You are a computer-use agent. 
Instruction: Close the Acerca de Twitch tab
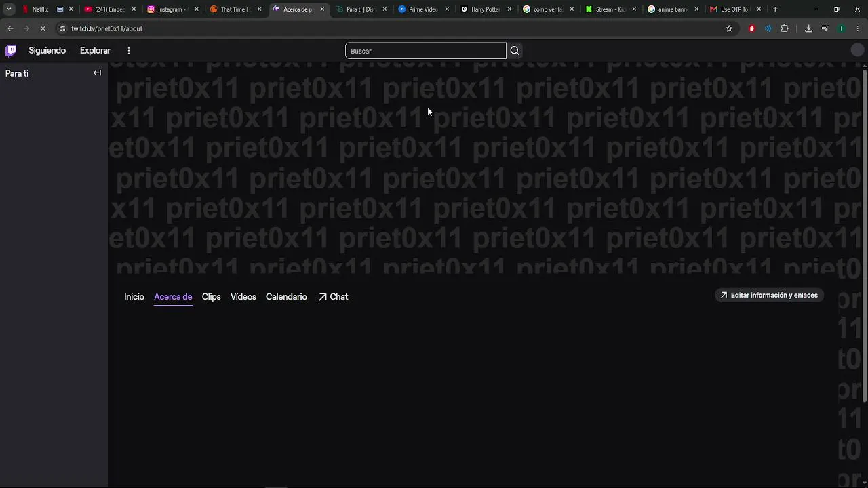[x=322, y=9]
